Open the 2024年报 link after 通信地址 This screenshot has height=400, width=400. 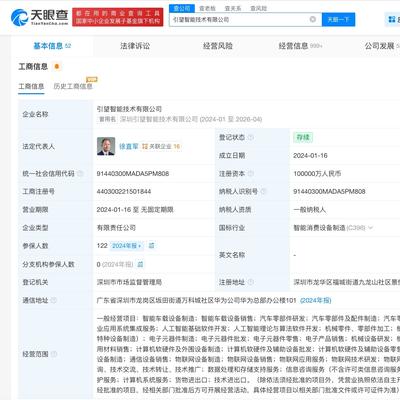pyautogui.click(x=316, y=300)
